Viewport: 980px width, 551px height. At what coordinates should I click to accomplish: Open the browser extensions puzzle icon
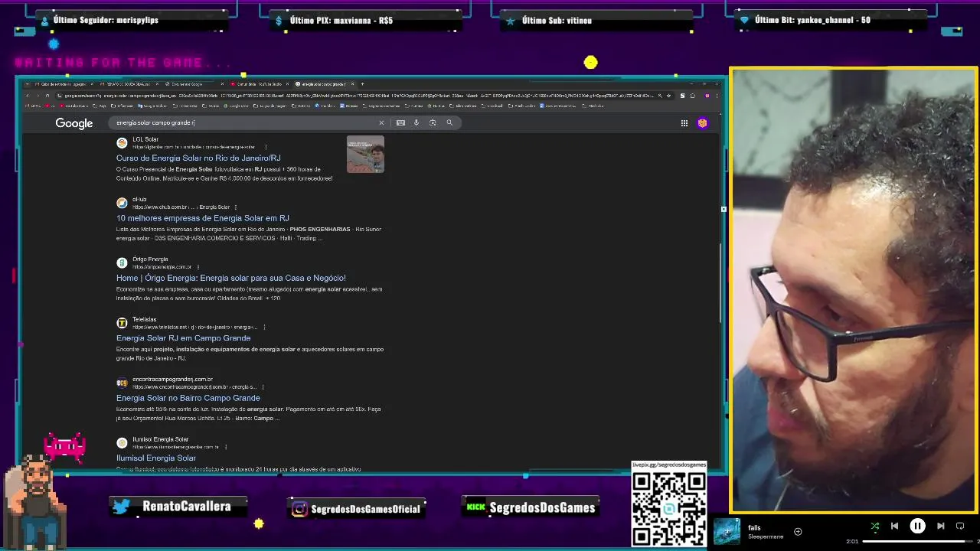(x=692, y=96)
